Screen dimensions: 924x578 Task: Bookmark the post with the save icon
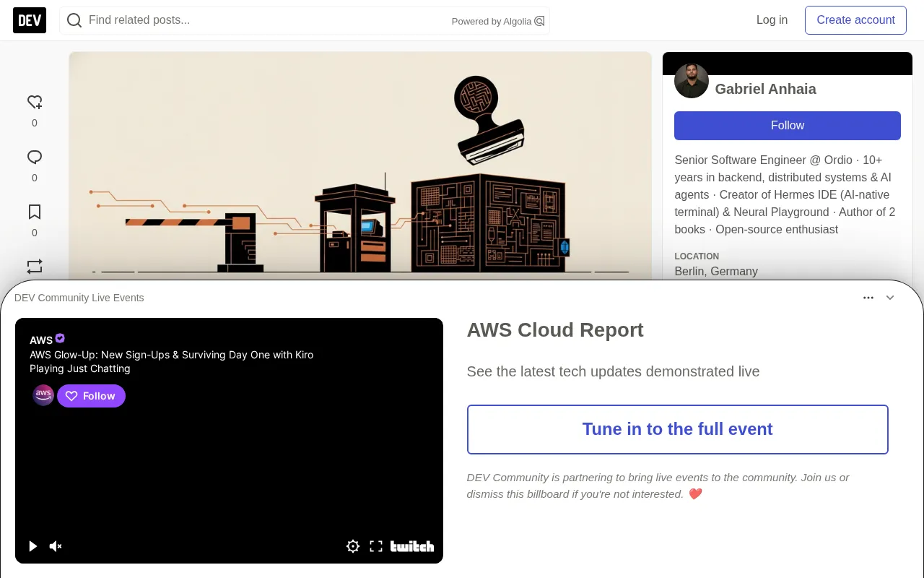tap(35, 212)
